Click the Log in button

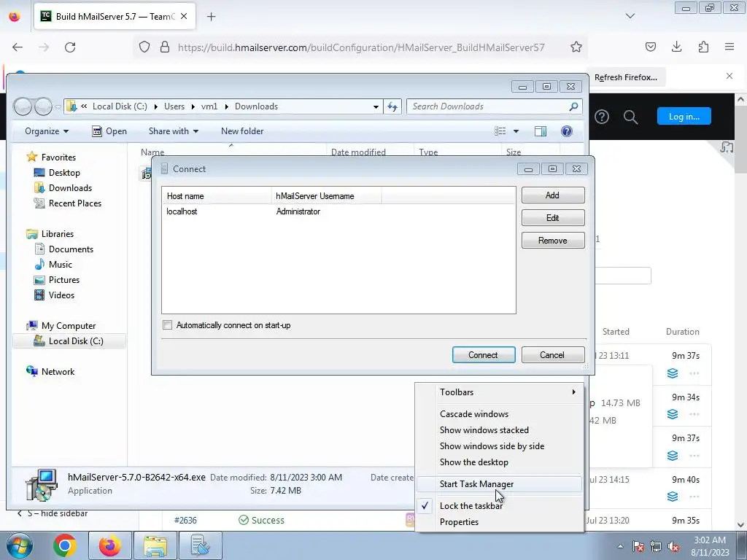tap(684, 116)
